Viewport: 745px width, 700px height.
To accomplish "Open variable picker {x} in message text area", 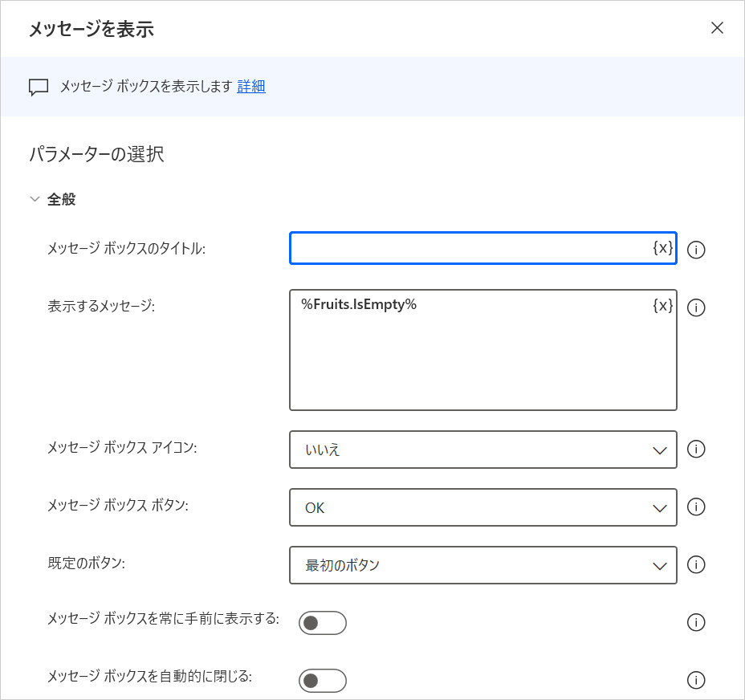I will pos(662,306).
